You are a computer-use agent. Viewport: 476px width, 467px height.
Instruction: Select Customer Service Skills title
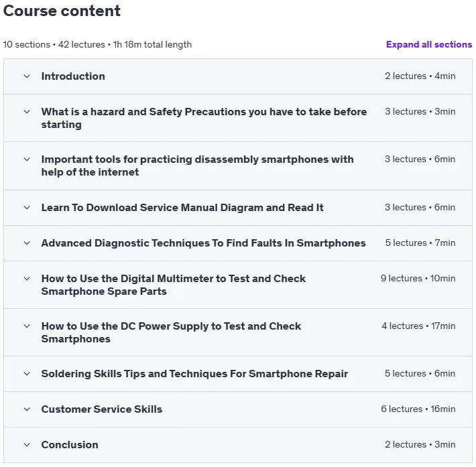click(102, 409)
